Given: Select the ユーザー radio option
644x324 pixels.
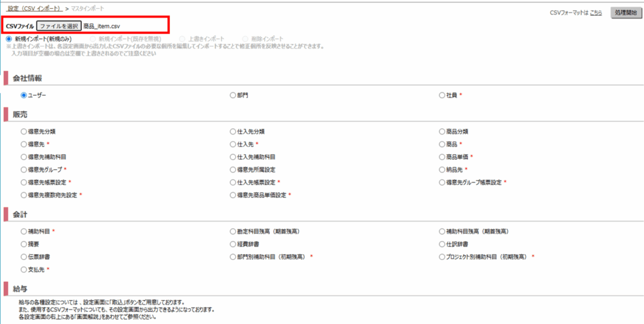Looking at the screenshot, I should click(x=24, y=95).
